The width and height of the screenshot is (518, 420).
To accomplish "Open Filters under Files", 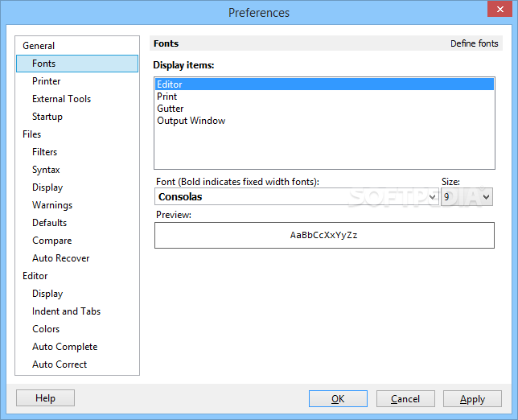I will [44, 152].
